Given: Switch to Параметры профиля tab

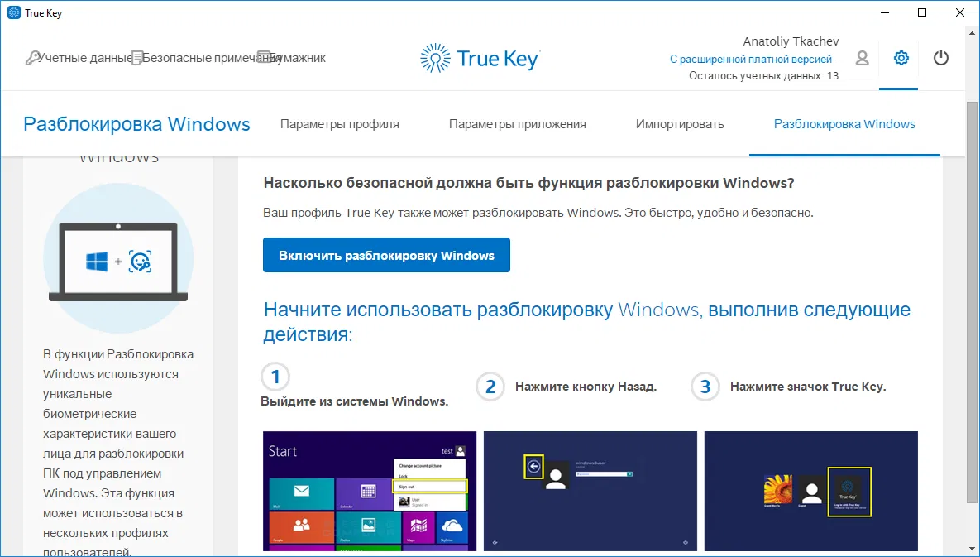Looking at the screenshot, I should (x=339, y=124).
